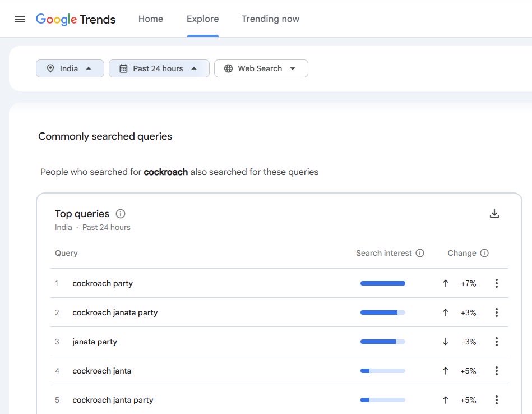
Task: Click the info icon beside Top queries
Action: click(x=121, y=214)
